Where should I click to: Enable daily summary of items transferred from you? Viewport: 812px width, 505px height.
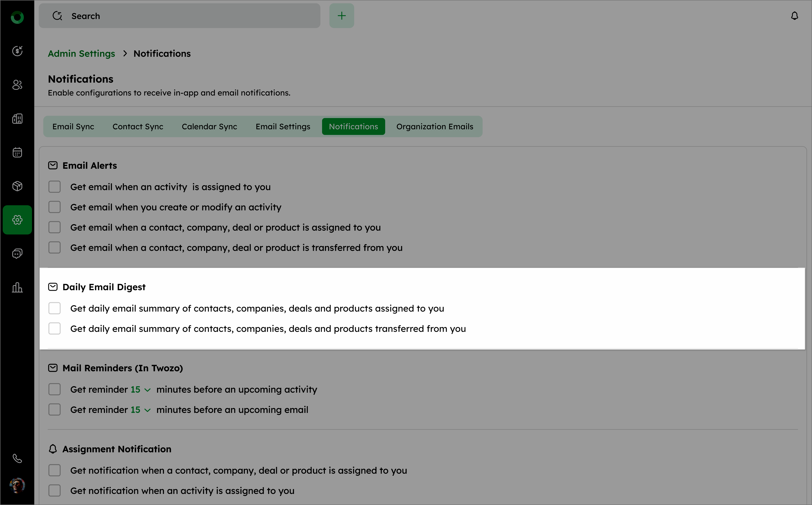(x=55, y=329)
